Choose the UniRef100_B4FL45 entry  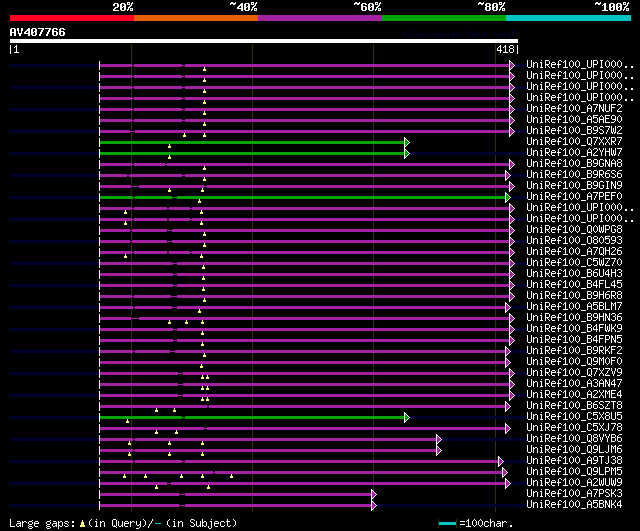[x=574, y=285]
